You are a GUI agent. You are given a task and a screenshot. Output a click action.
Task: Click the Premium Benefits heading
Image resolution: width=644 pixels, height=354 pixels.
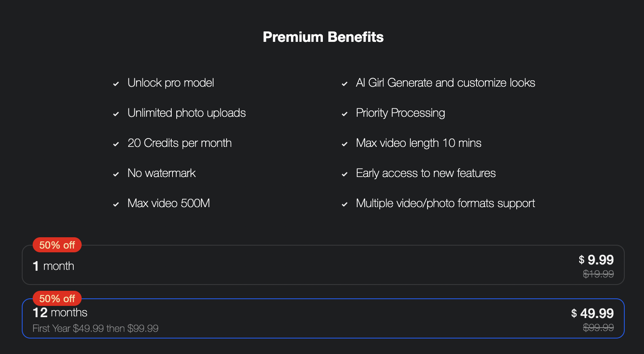(x=323, y=37)
